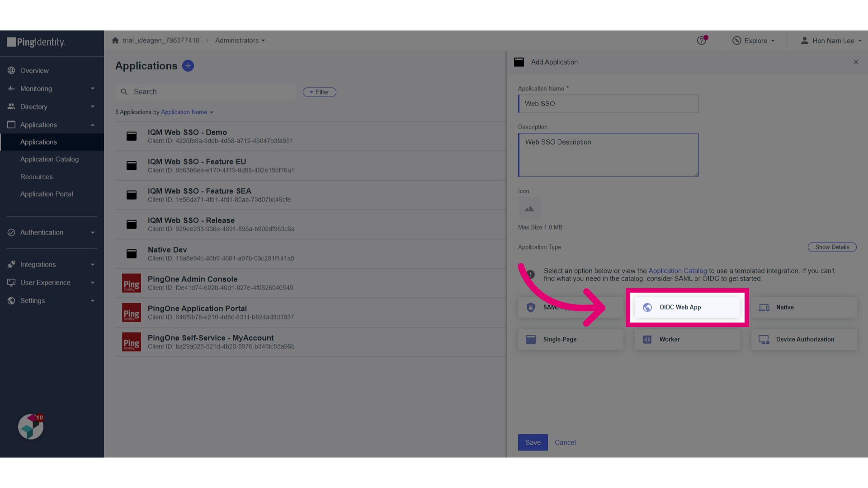Open IQM Web SSO - Release row
This screenshot has width=868, height=488.
311,224
